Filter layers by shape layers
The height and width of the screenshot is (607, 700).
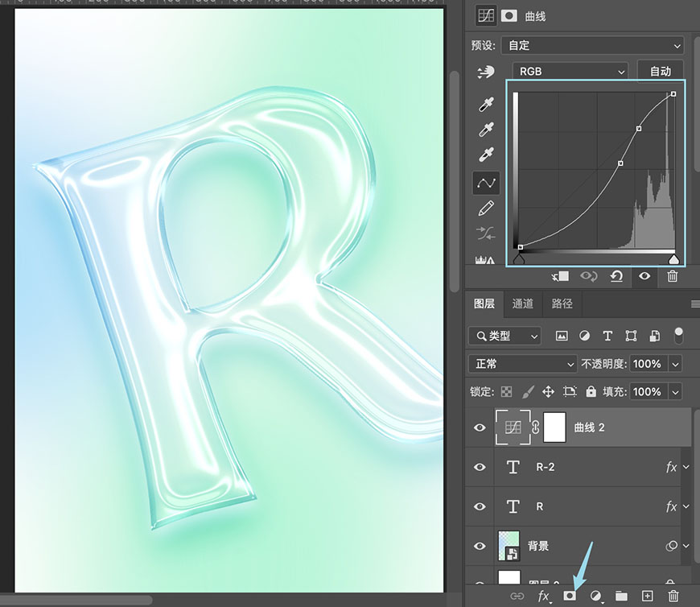click(631, 336)
